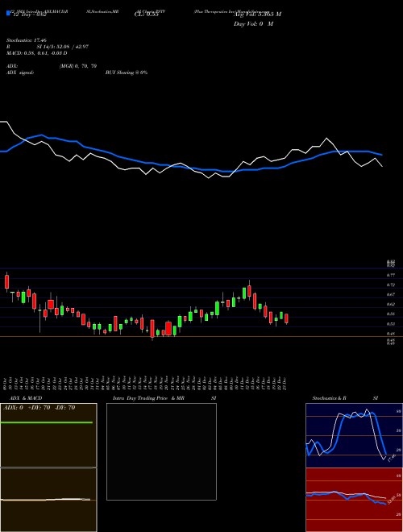The height and width of the screenshot is (532, 403).
Task: Click the 'Day Vol: 0 M' label
Action: [253, 23]
